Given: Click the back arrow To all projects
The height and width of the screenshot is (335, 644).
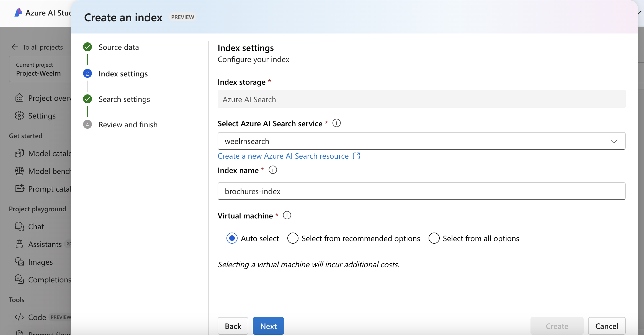Looking at the screenshot, I should click(15, 47).
